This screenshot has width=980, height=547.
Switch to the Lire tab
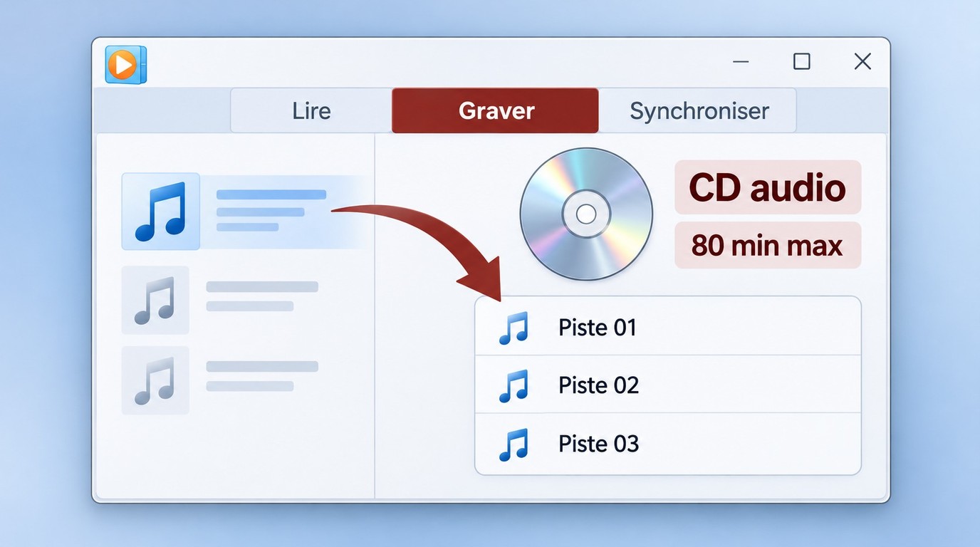point(311,111)
